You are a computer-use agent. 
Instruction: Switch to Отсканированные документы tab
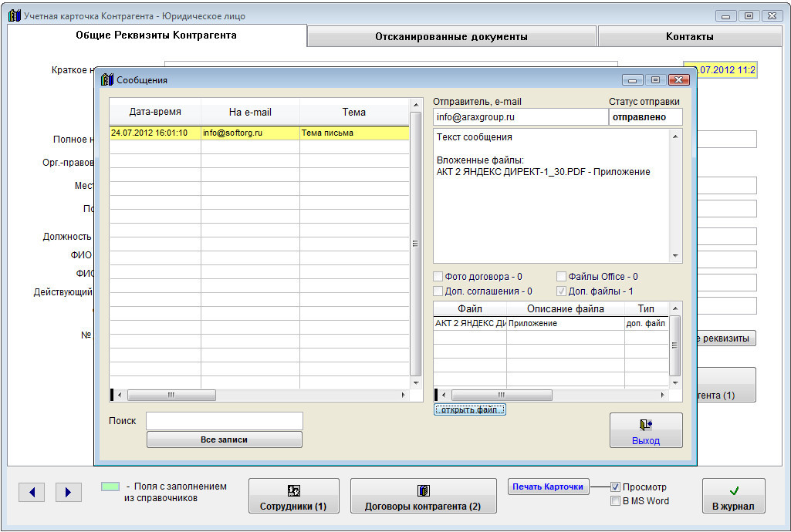pos(451,36)
